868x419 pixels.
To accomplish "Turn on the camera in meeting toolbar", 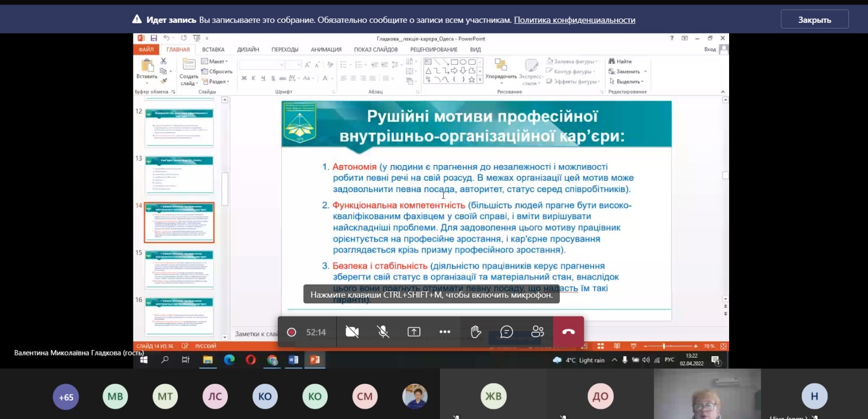I will (x=352, y=332).
